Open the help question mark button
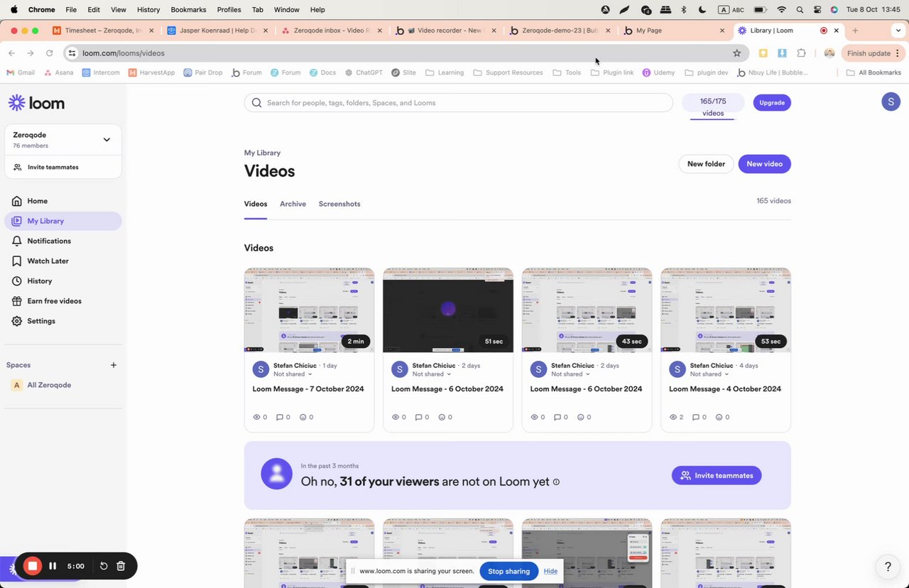Image resolution: width=909 pixels, height=588 pixels. point(888,567)
